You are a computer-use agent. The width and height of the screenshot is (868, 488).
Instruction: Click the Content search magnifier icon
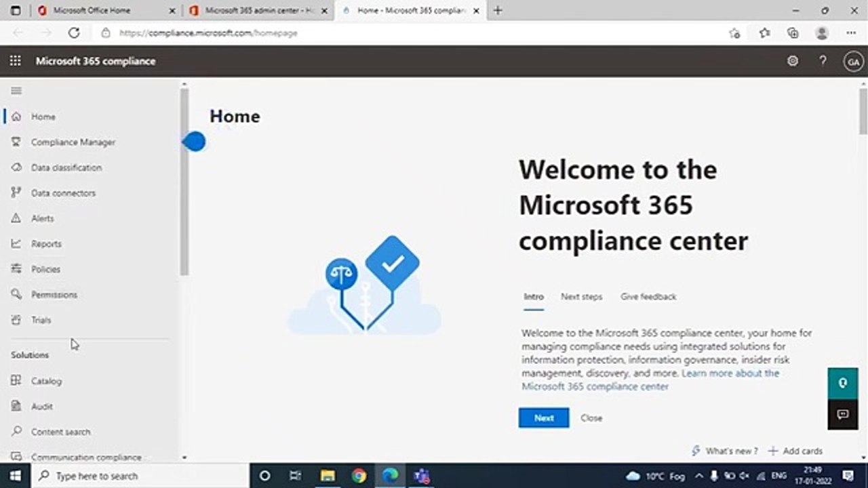coord(16,432)
